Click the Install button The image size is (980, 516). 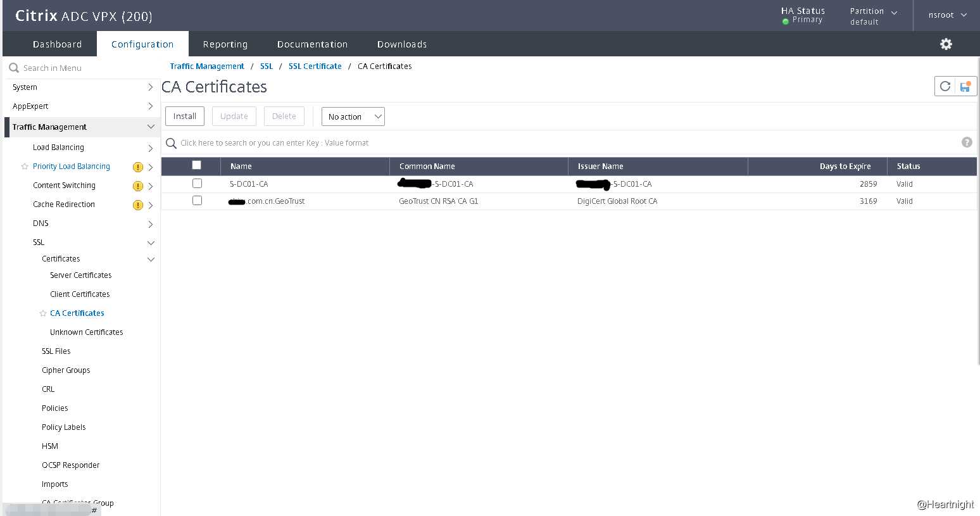click(x=185, y=116)
